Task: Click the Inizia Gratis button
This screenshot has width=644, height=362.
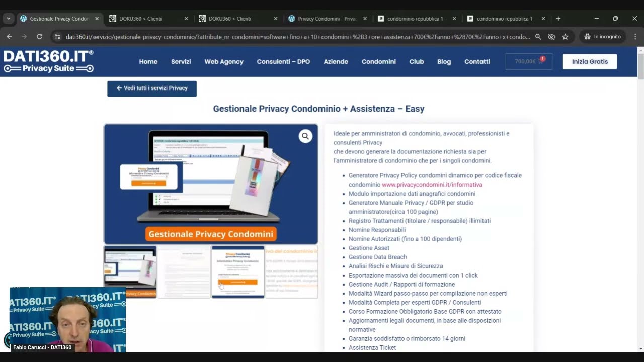Action: pyautogui.click(x=590, y=61)
